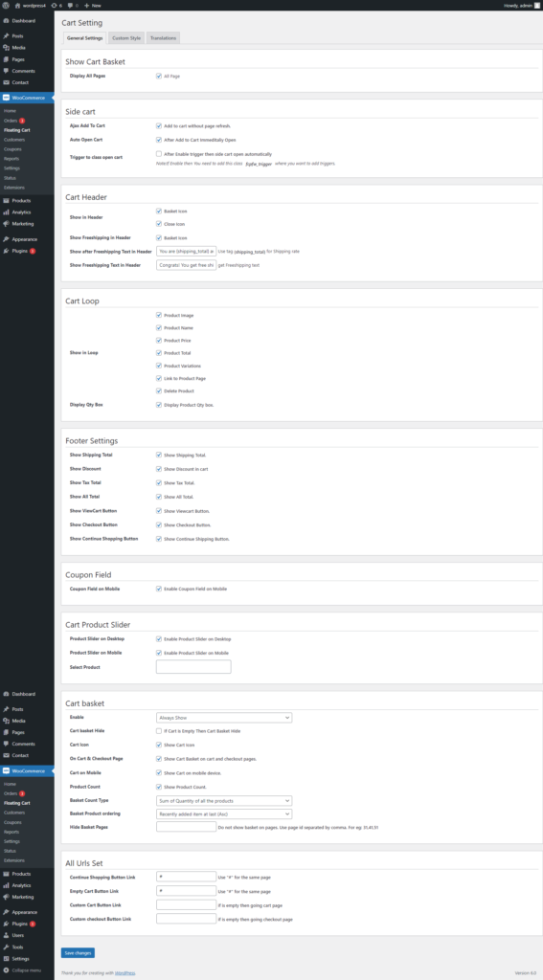
Task: Click the comments bubble icon in admin bar
Action: [x=70, y=5]
